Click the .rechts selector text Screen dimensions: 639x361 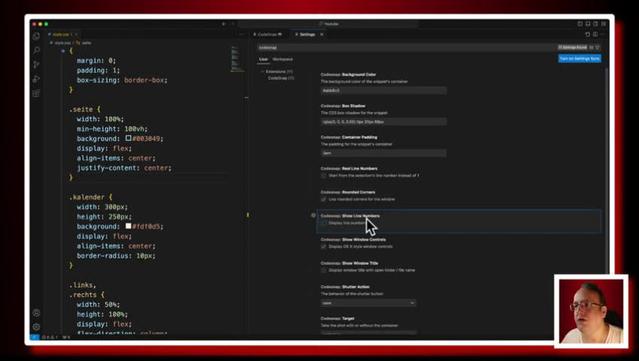(83, 295)
